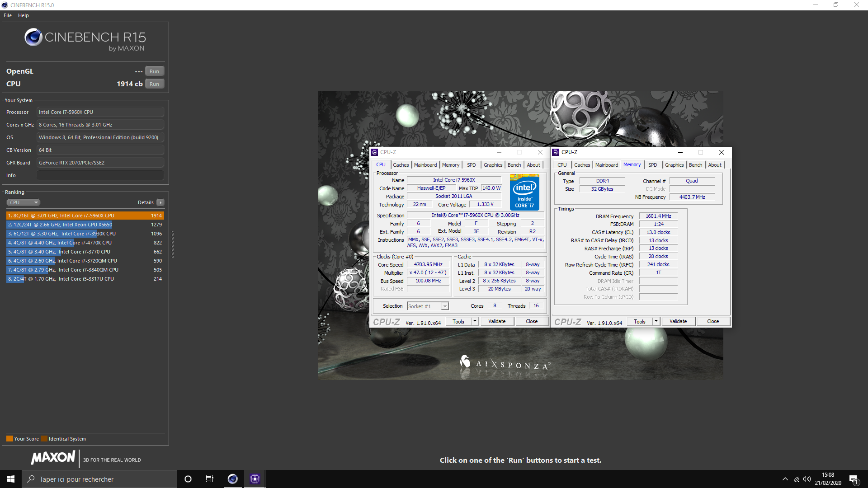Close the left CPU-Z window with X

(x=540, y=152)
